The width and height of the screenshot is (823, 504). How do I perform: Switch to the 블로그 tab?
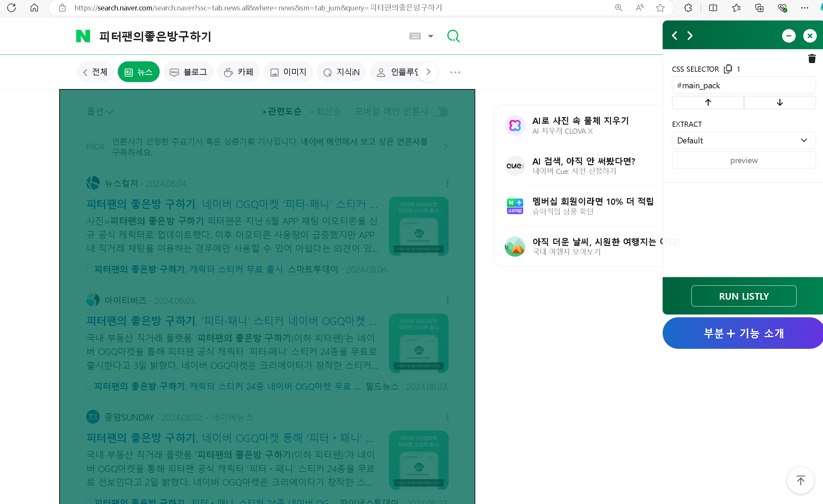[x=188, y=72]
